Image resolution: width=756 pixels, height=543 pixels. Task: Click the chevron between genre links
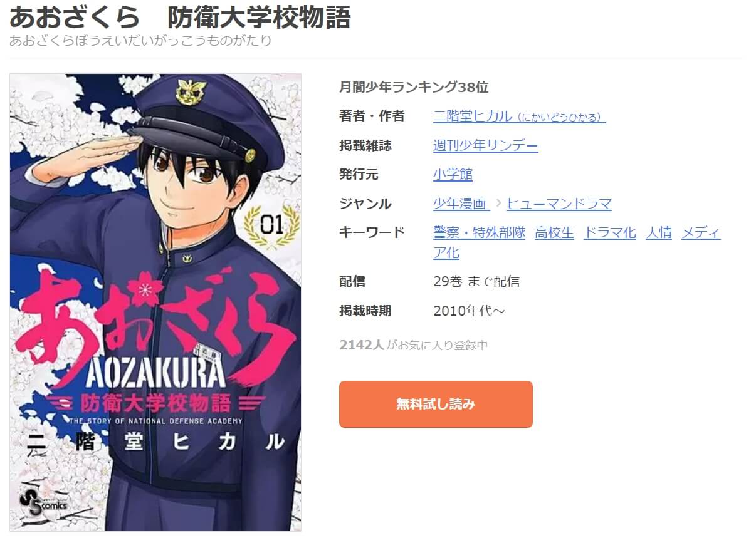coord(498,203)
